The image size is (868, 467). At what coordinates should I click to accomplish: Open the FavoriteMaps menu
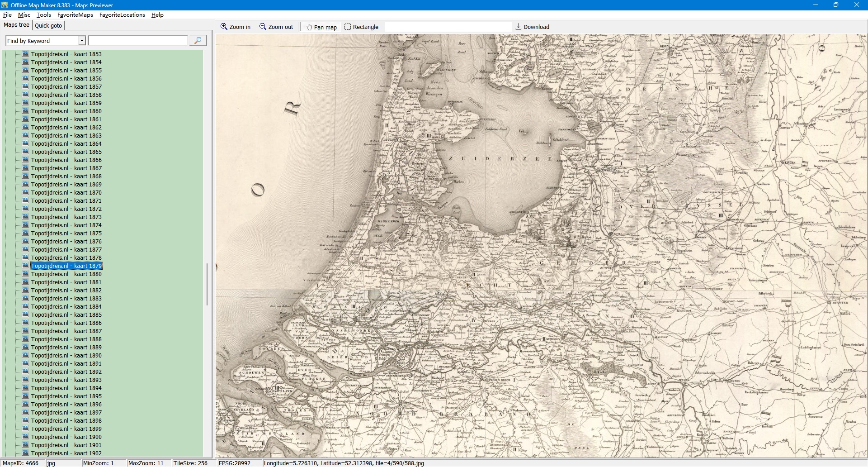[x=75, y=15]
